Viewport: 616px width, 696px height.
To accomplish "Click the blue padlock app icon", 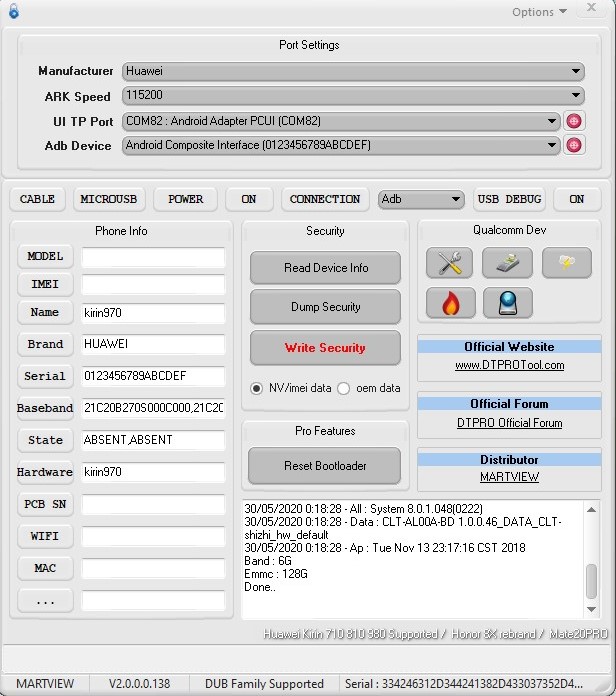I will click(x=14, y=11).
